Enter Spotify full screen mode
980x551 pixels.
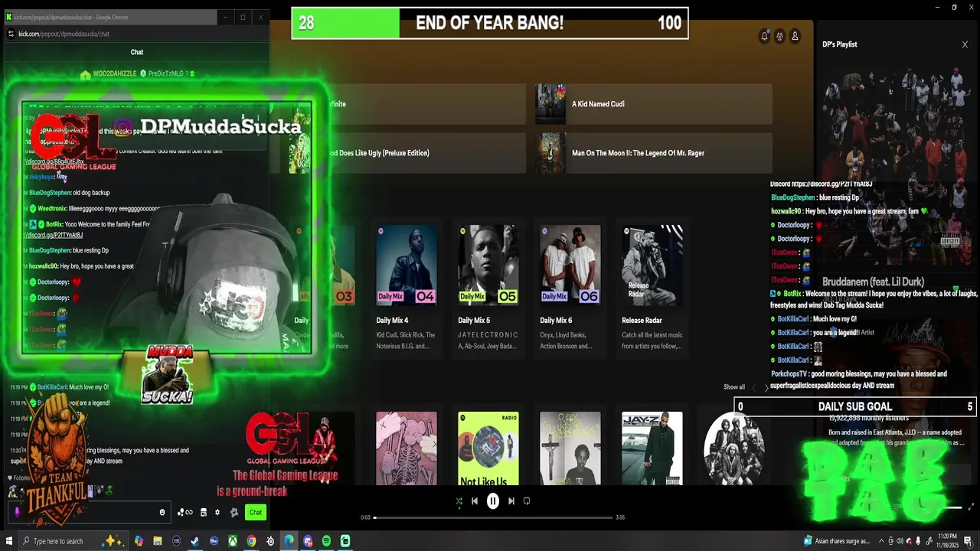pos(972,507)
